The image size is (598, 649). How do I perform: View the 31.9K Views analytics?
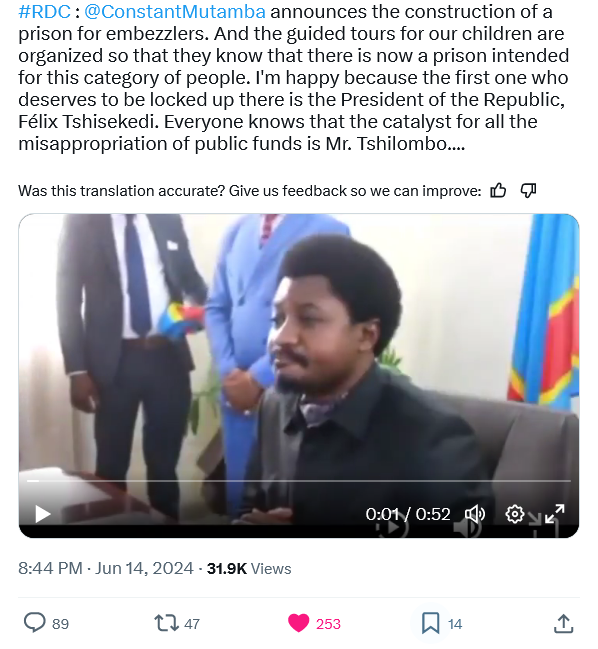click(x=249, y=569)
